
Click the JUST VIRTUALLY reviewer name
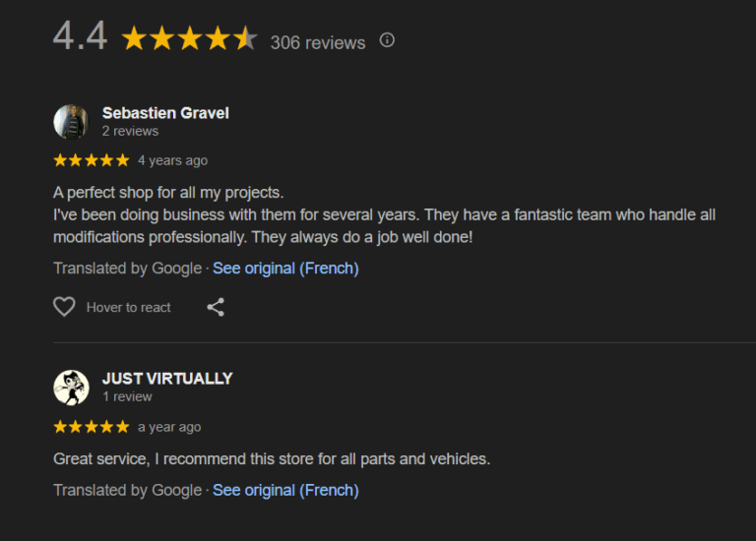pos(167,379)
